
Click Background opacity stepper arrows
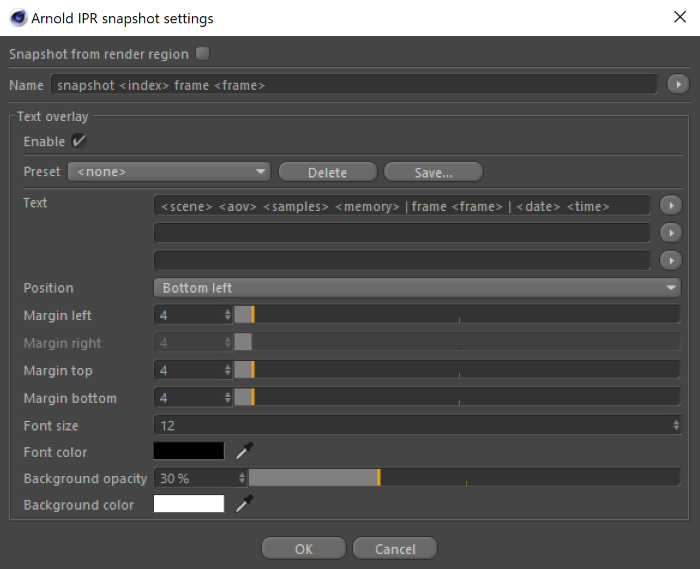[242, 478]
